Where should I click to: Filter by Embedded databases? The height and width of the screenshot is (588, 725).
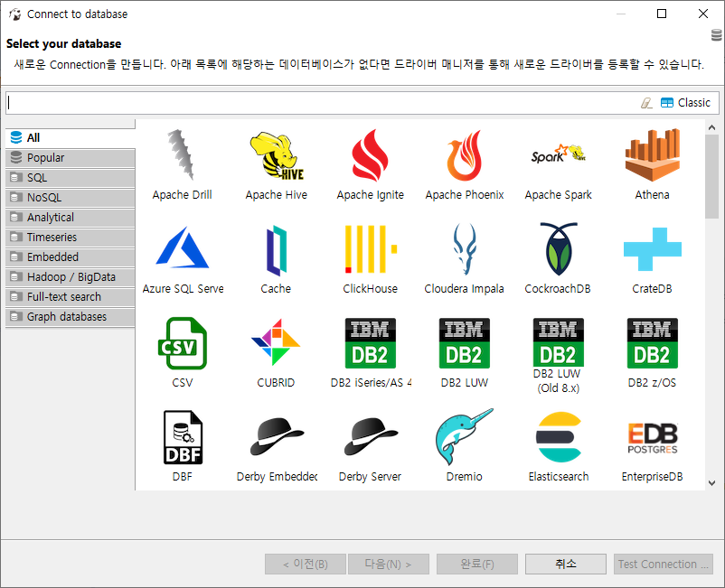[71, 257]
